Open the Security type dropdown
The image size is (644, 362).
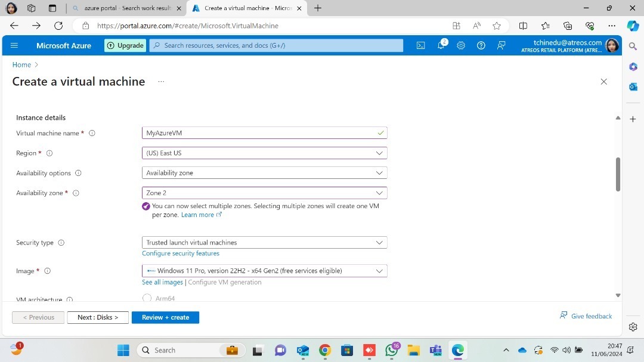click(265, 243)
